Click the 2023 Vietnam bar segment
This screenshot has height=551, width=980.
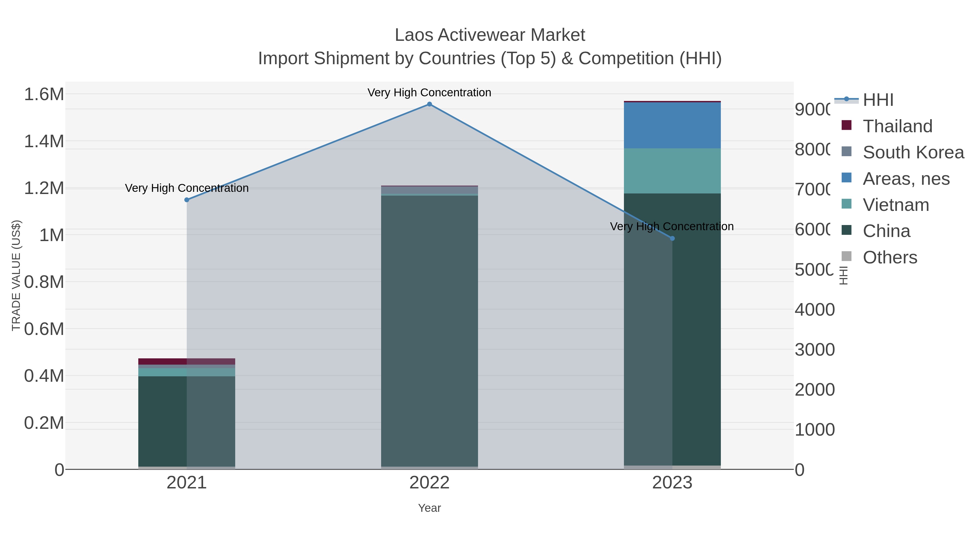(672, 171)
